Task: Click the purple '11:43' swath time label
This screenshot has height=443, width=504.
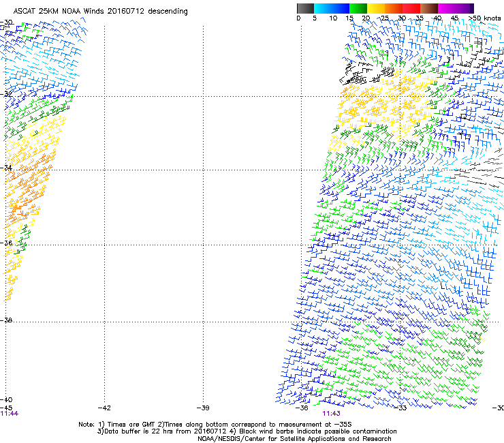Action: coord(332,414)
